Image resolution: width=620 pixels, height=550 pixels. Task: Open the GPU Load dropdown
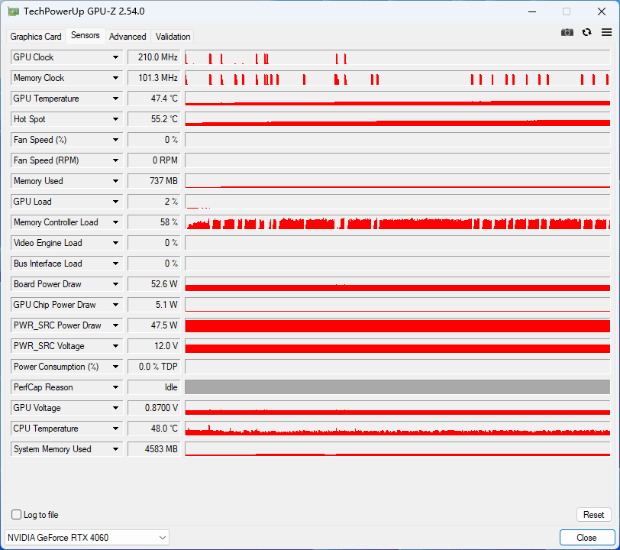(x=115, y=201)
